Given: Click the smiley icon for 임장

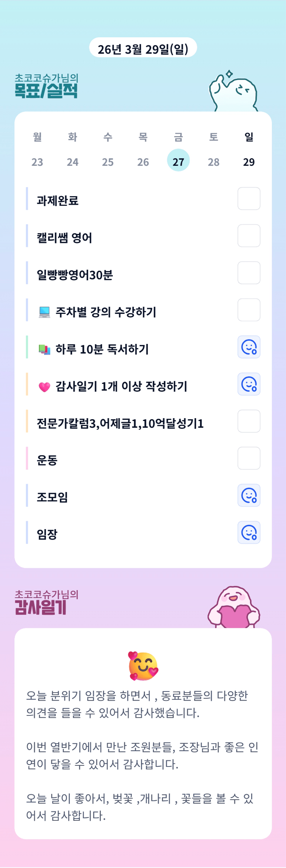Looking at the screenshot, I should pyautogui.click(x=249, y=532).
